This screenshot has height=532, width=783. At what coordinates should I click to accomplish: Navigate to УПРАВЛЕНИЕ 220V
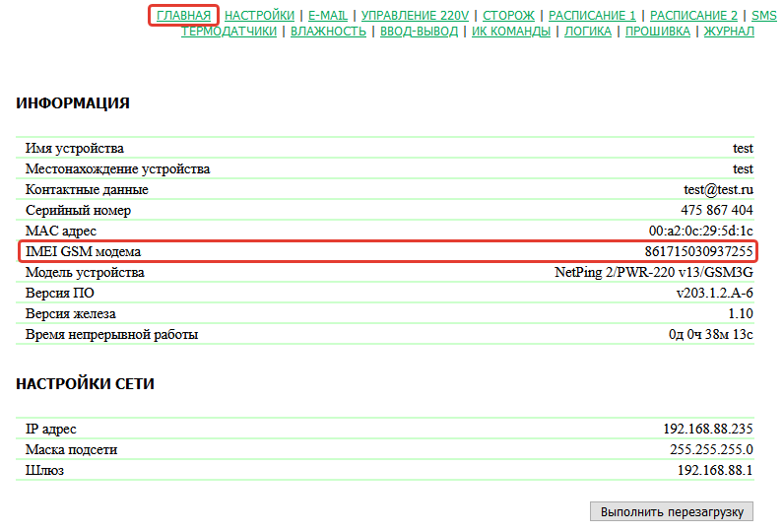[x=415, y=16]
